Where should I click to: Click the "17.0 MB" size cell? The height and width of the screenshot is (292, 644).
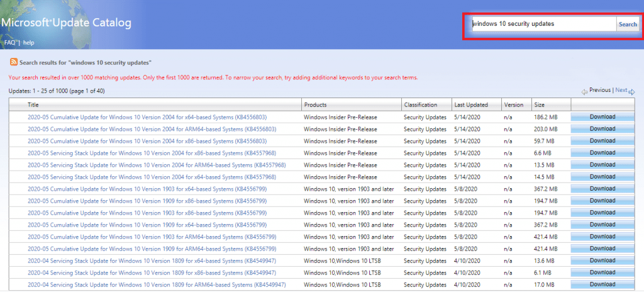click(x=545, y=284)
